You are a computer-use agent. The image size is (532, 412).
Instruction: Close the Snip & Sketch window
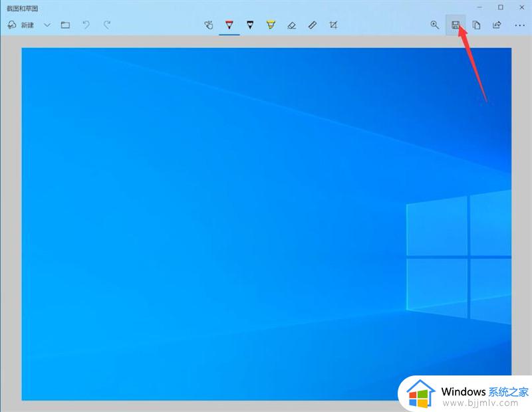(x=522, y=7)
